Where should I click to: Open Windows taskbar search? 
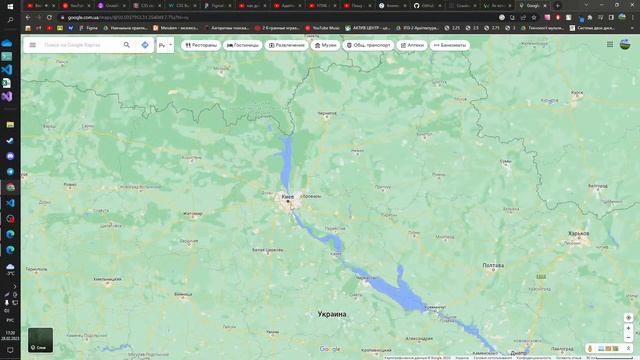point(10,19)
